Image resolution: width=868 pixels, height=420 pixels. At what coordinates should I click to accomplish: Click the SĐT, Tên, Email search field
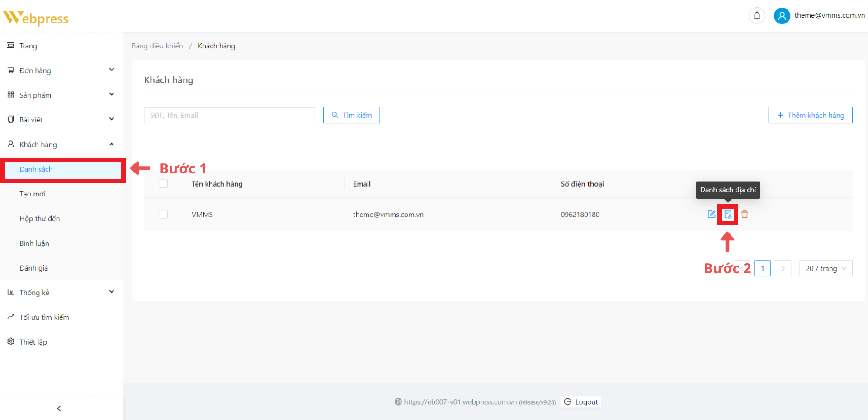coord(229,115)
